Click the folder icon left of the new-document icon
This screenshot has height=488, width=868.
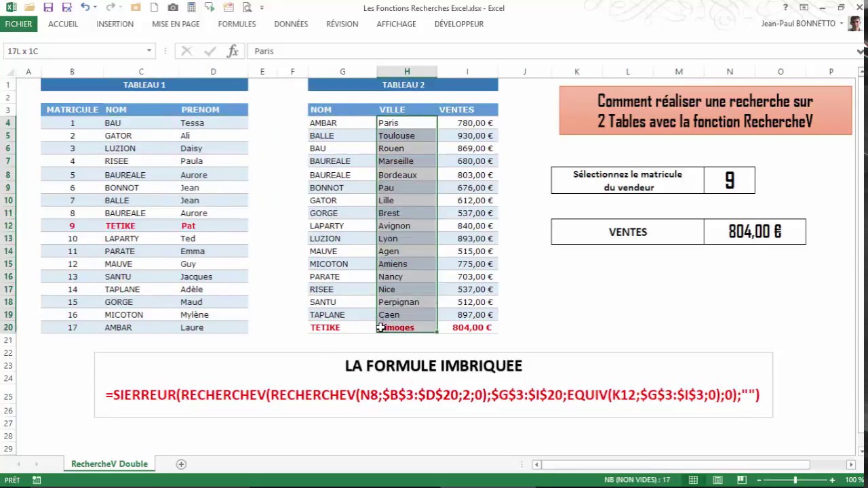136,7
